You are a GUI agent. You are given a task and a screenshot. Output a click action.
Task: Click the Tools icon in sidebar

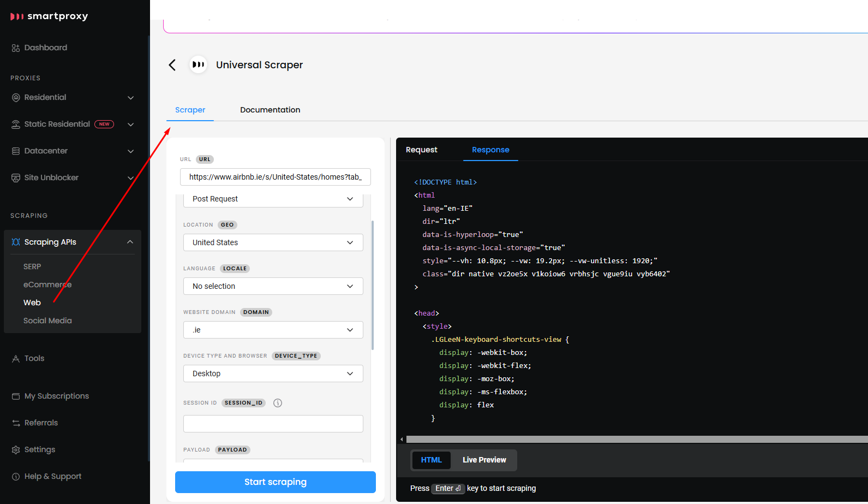[16, 359]
